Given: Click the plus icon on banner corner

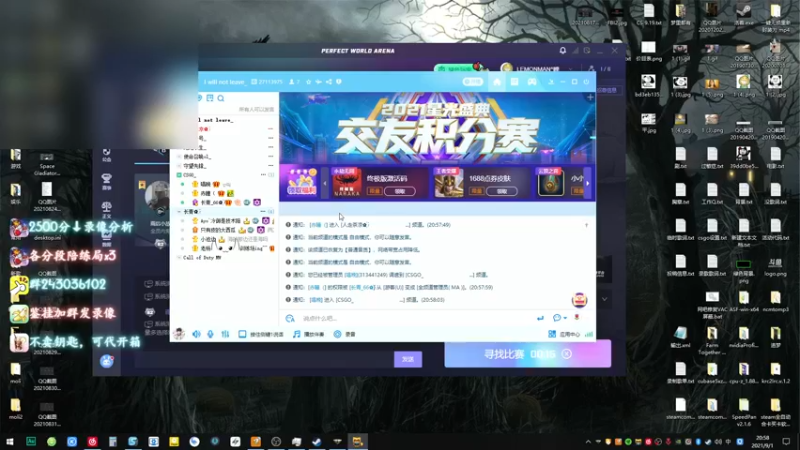Looking at the screenshot, I should point(590,97).
